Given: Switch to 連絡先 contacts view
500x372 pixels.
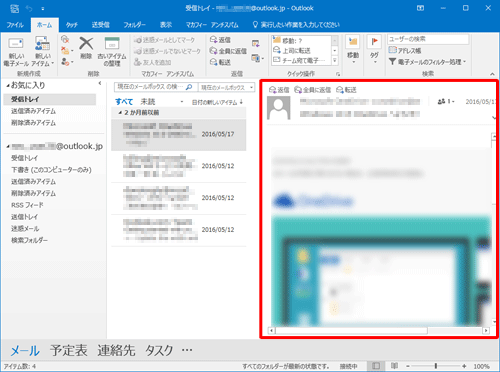Looking at the screenshot, I should coord(116,351).
